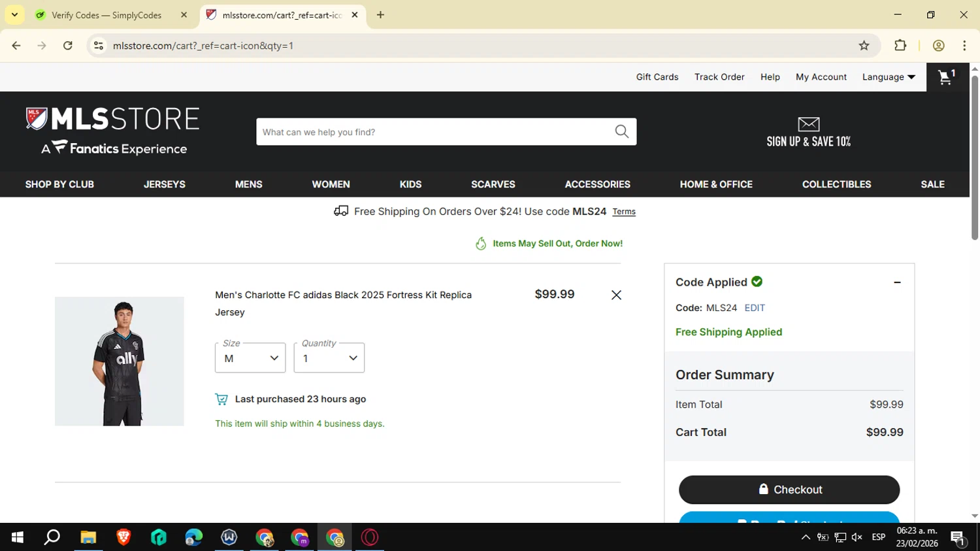980x551 pixels.
Task: Open the MENS menu
Action: [249, 184]
